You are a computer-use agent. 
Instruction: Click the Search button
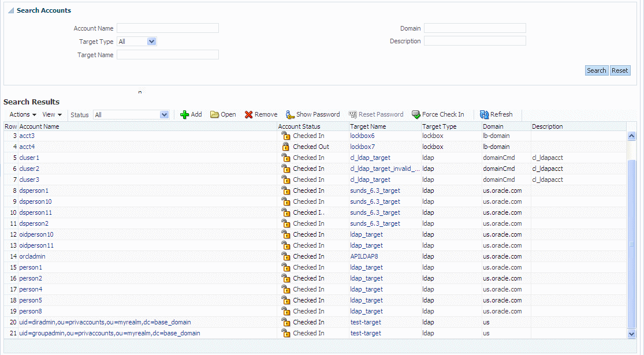[x=597, y=70]
